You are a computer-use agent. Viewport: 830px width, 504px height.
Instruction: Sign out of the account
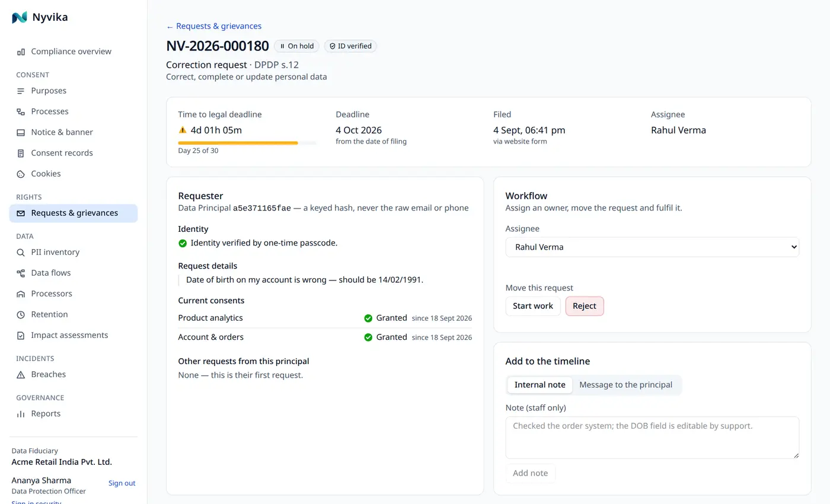click(122, 483)
